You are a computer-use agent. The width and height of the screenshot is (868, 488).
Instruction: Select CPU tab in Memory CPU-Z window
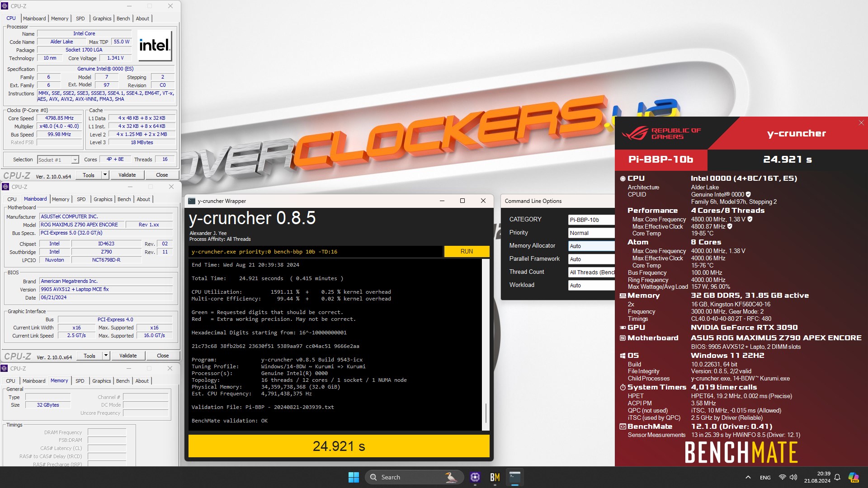[x=11, y=381]
